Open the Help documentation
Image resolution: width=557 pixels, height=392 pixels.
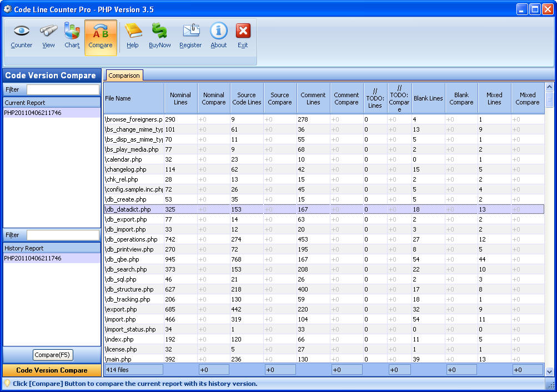[x=133, y=36]
